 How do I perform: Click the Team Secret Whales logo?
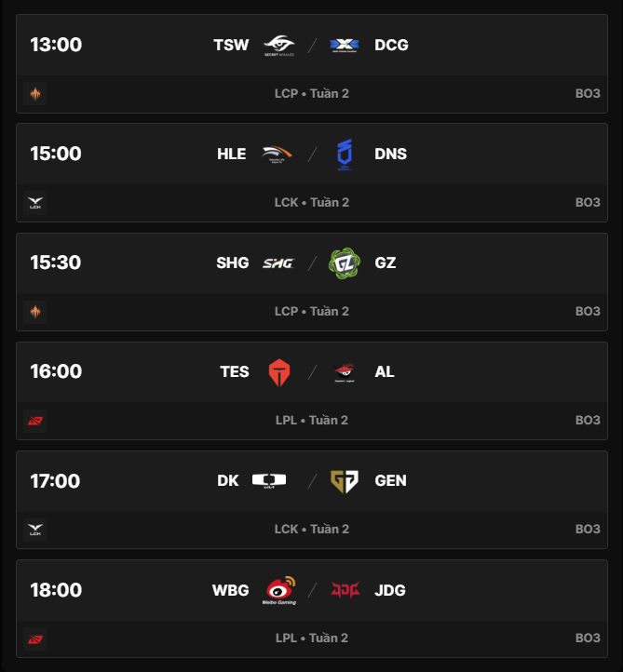278,45
